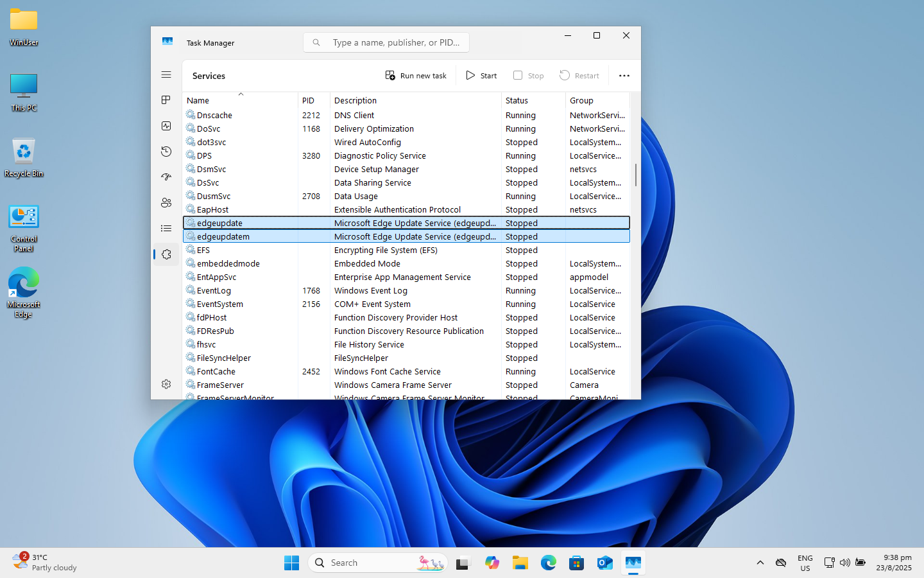This screenshot has width=924, height=578.
Task: Select the EFS service
Action: tap(406, 250)
